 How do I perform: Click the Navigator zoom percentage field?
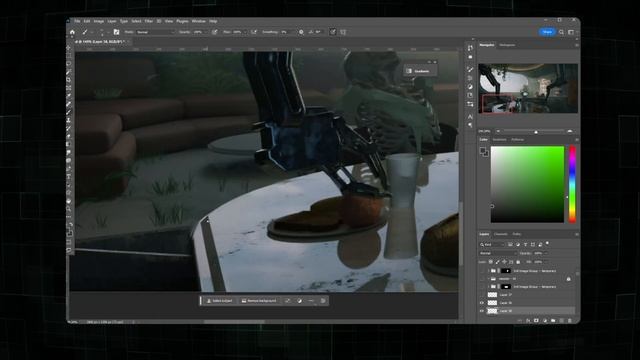484,131
